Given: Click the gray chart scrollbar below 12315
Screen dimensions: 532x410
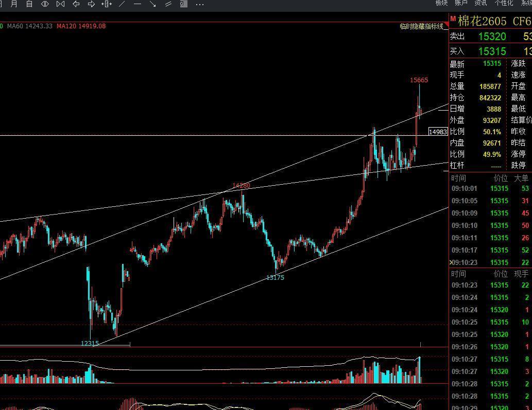Looking at the screenshot, I should [65, 346].
